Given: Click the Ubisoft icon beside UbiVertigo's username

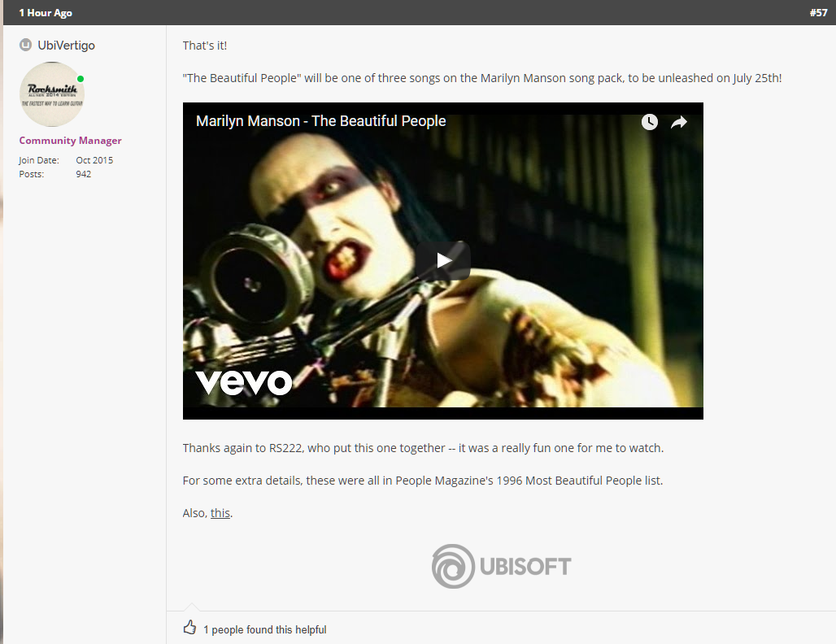Looking at the screenshot, I should coord(25,45).
